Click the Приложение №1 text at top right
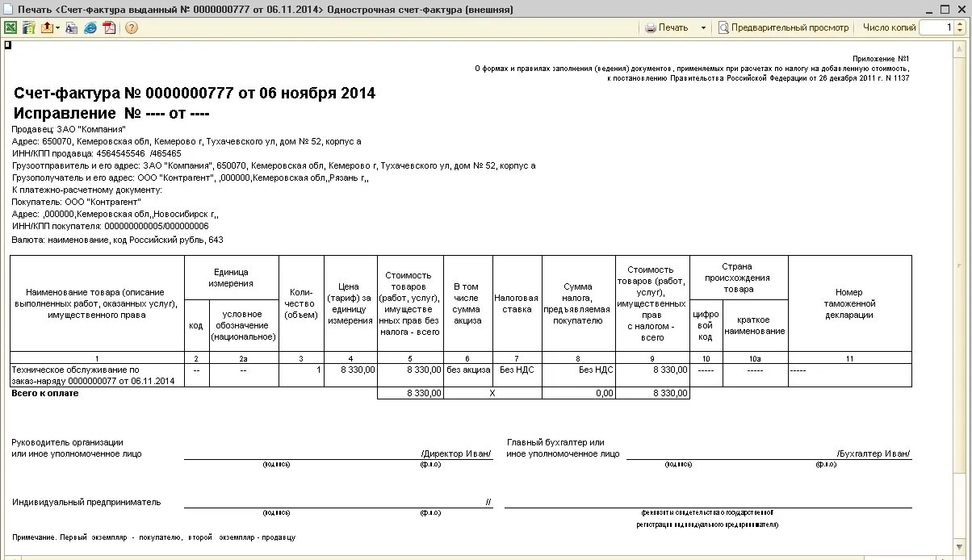Image resolution: width=972 pixels, height=560 pixels. click(x=881, y=59)
